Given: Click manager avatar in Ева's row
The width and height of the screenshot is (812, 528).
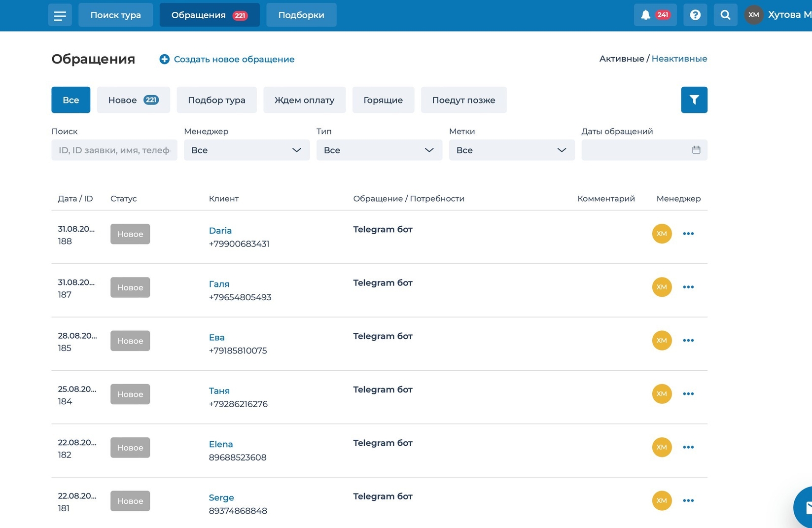Looking at the screenshot, I should (661, 341).
